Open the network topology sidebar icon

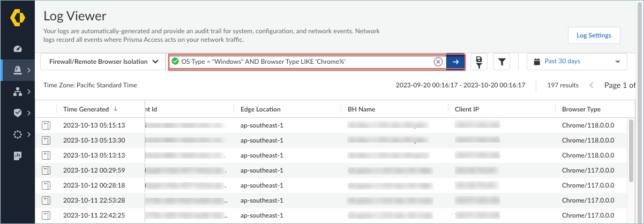pyautogui.click(x=17, y=92)
